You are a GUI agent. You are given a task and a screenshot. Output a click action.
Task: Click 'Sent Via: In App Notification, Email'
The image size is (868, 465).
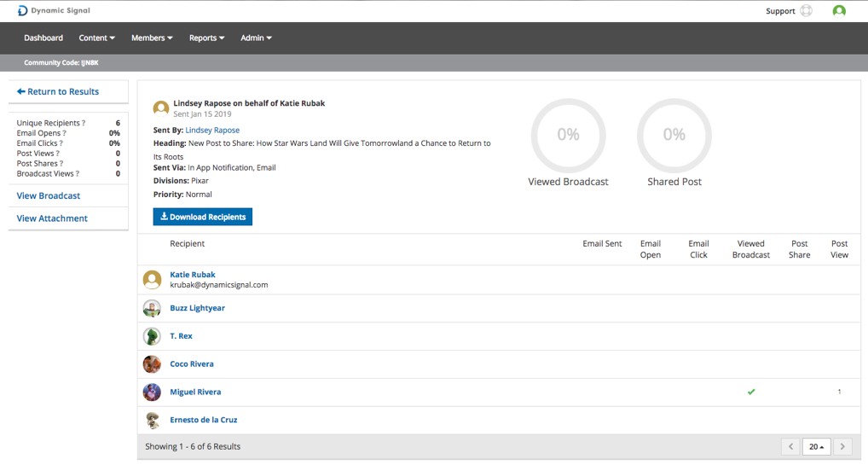[214, 167]
